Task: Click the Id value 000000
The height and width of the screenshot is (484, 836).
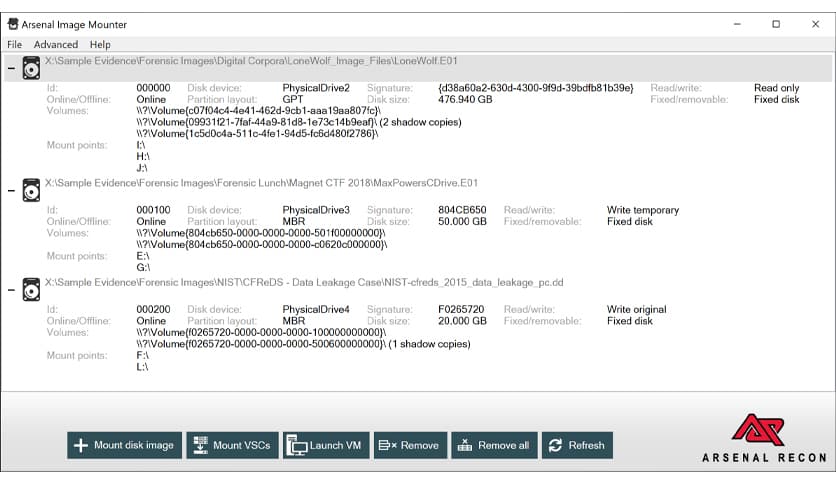Action: click(154, 88)
